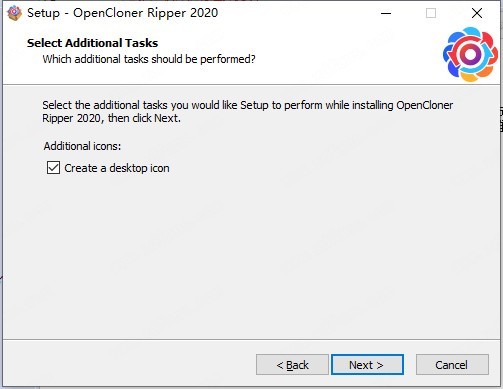Minimize the Setup window
The width and height of the screenshot is (503, 389).
pos(386,13)
